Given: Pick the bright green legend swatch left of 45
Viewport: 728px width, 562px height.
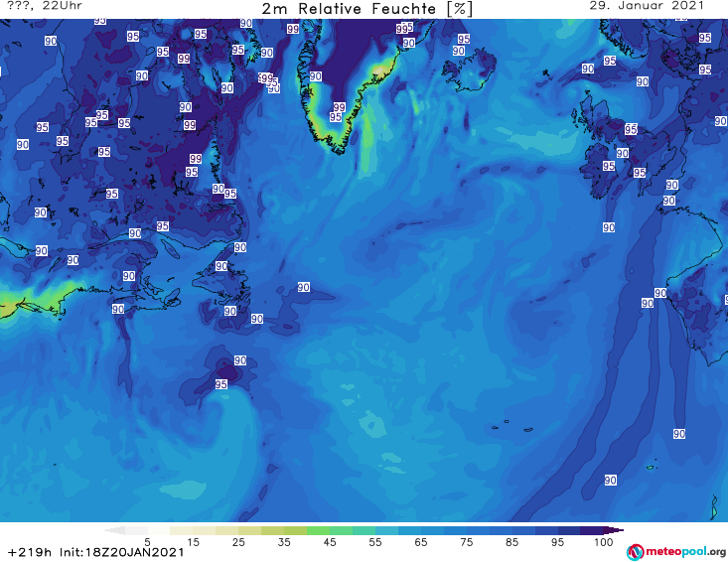Looking at the screenshot, I should [318, 530].
